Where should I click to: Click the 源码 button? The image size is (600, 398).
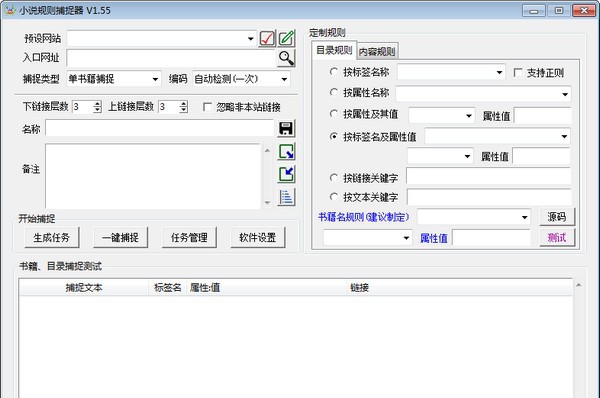tap(557, 217)
